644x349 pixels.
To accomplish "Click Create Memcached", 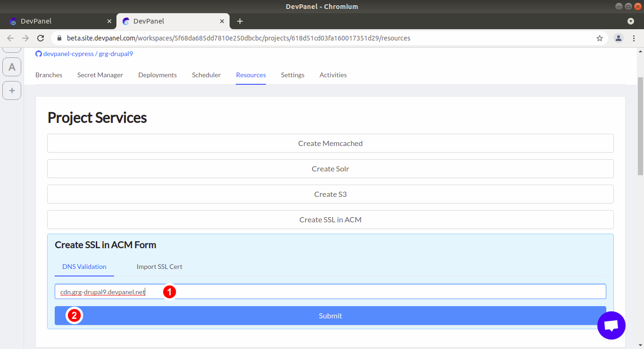I will [x=330, y=143].
